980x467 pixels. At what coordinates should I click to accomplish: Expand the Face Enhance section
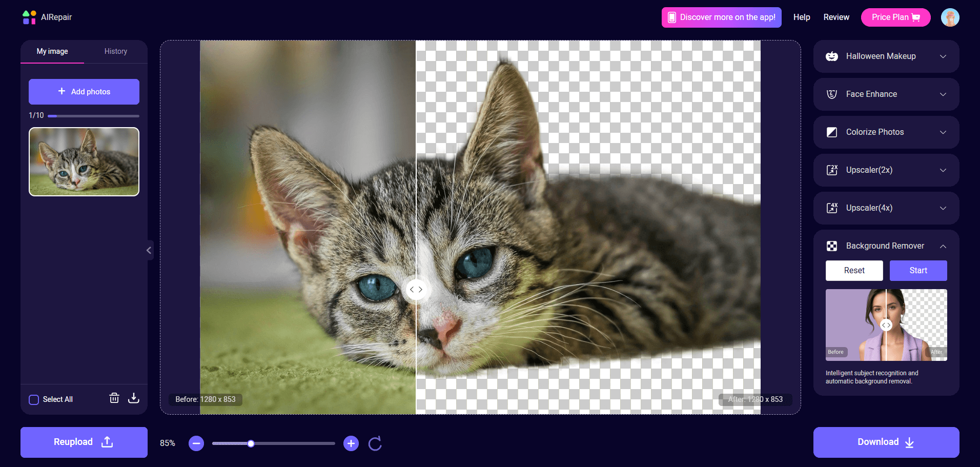[x=943, y=94]
